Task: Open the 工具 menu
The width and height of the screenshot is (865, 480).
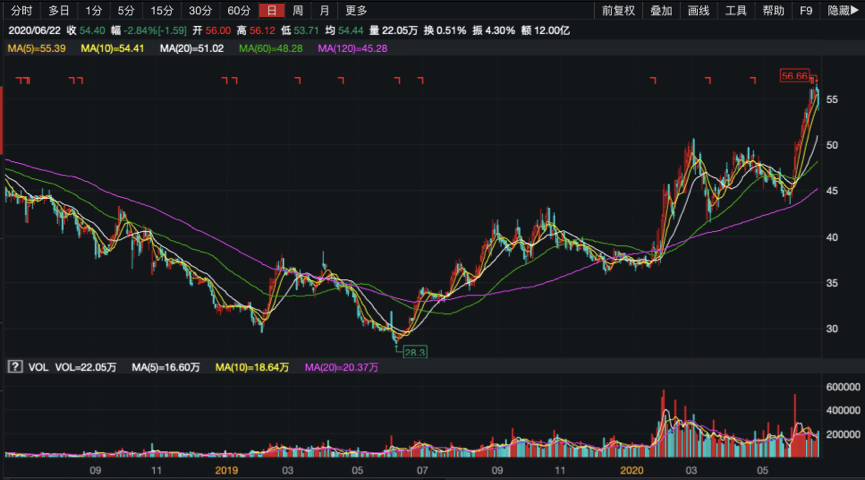Action: point(735,11)
